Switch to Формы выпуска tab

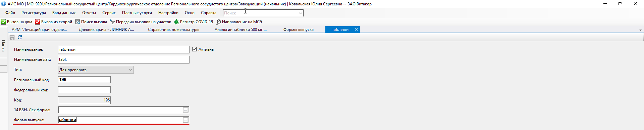coord(299,30)
